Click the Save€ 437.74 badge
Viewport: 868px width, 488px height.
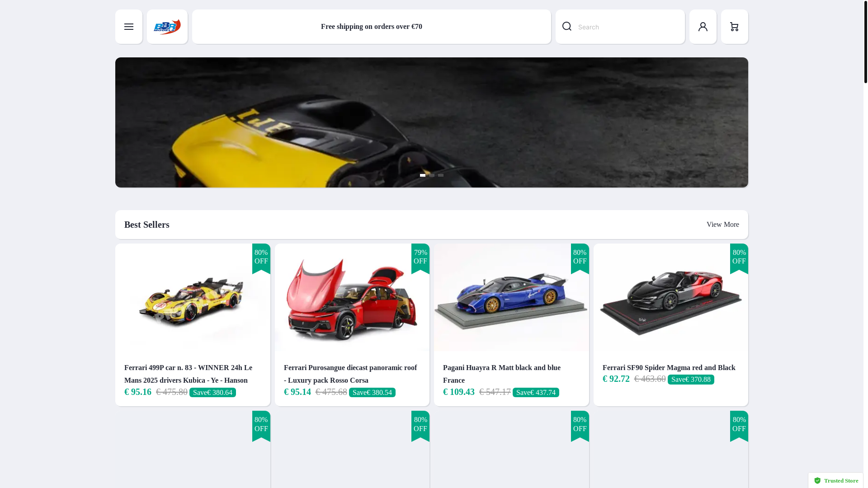click(x=536, y=393)
